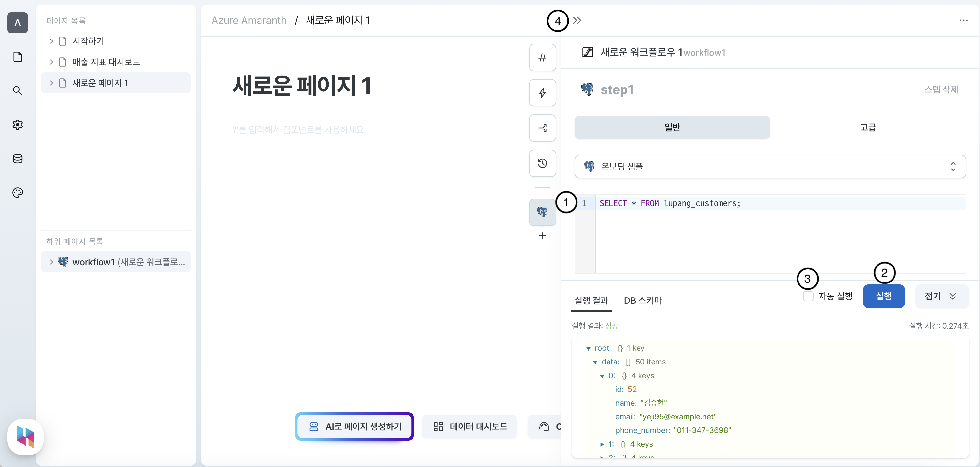Screen dimensions: 980x467
Task: Click the PostgreSQL icon next to step1
Action: (587, 89)
